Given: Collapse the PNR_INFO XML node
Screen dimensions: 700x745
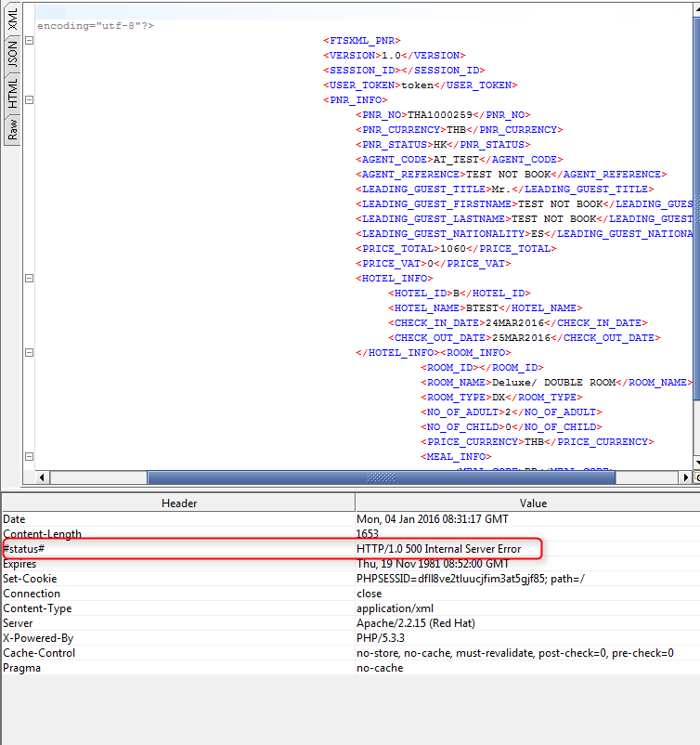Looking at the screenshot, I should pos(29,99).
